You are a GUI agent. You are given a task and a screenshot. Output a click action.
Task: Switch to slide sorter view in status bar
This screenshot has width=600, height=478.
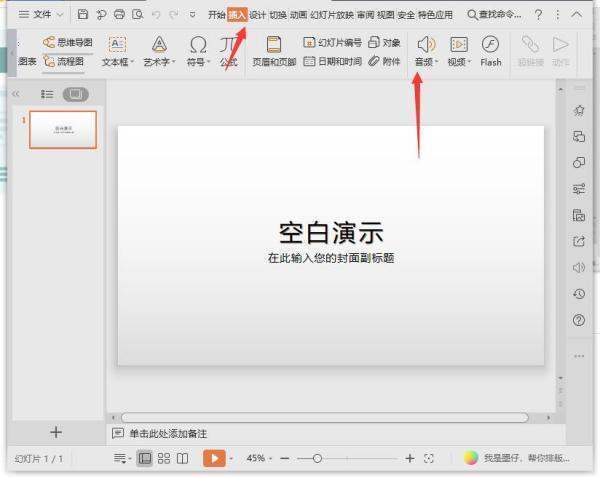coord(163,458)
